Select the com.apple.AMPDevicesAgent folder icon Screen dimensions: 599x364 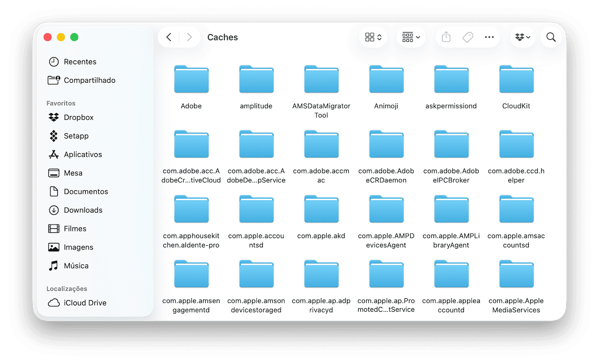click(x=386, y=209)
